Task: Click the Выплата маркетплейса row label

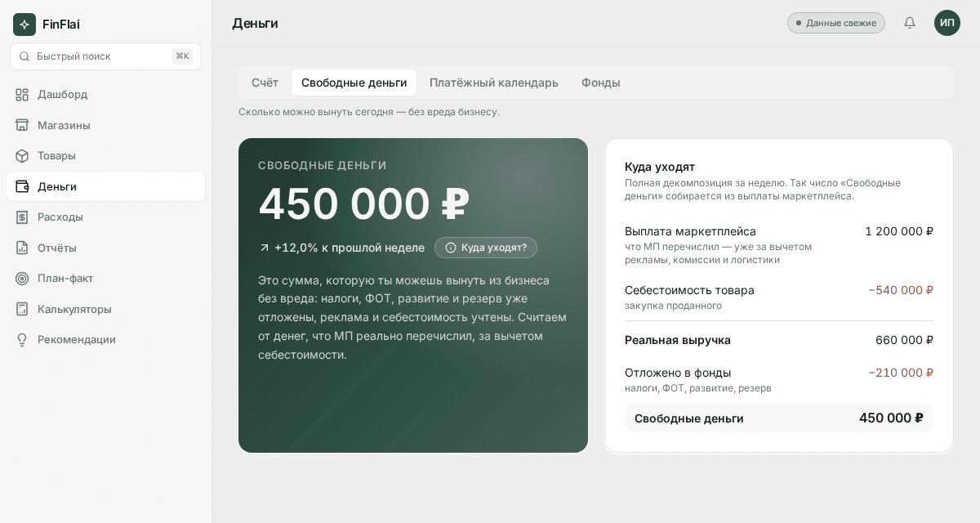Action: [x=690, y=231]
